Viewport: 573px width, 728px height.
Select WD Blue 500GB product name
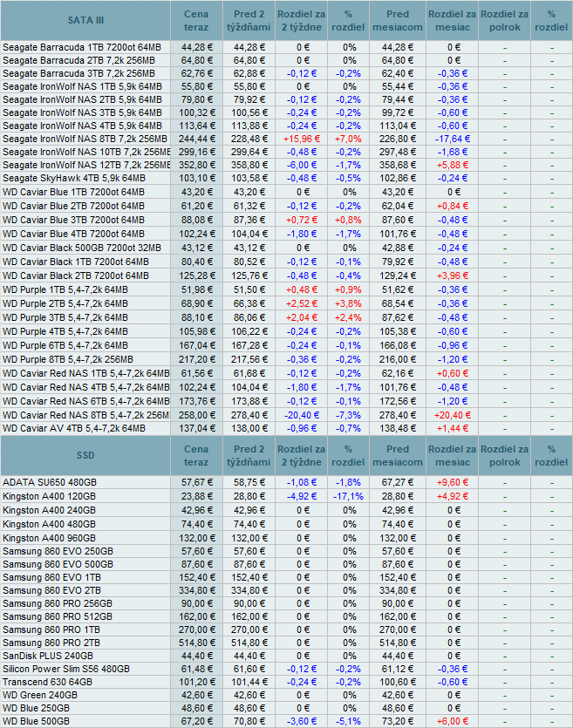pos(36,722)
